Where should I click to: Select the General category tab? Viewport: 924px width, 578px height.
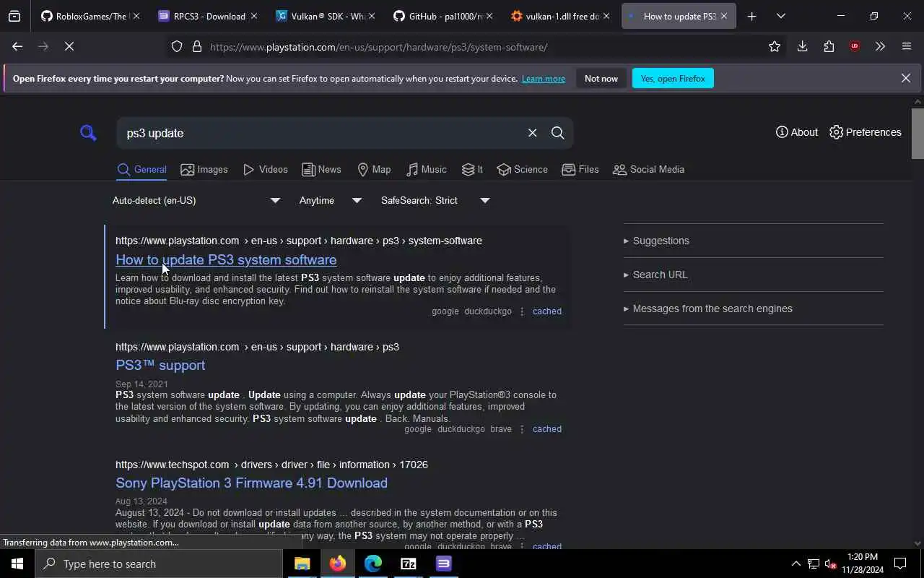[141, 170]
